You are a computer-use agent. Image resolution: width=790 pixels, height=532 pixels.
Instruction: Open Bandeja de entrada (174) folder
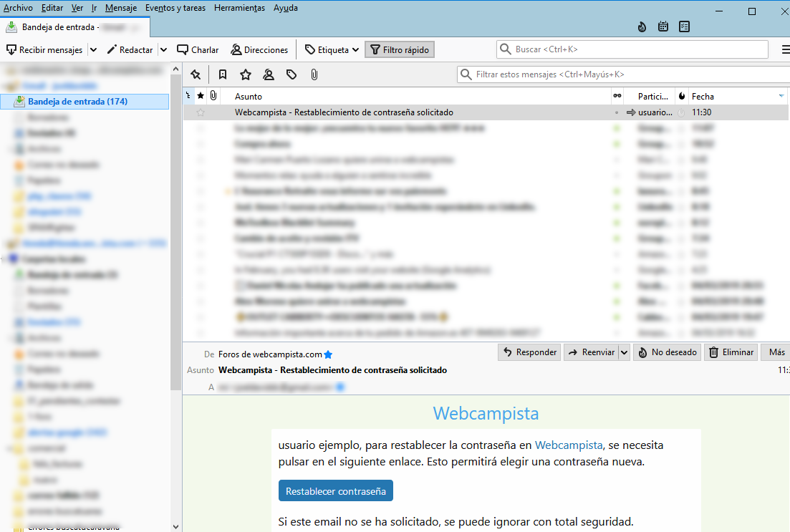pyautogui.click(x=85, y=101)
